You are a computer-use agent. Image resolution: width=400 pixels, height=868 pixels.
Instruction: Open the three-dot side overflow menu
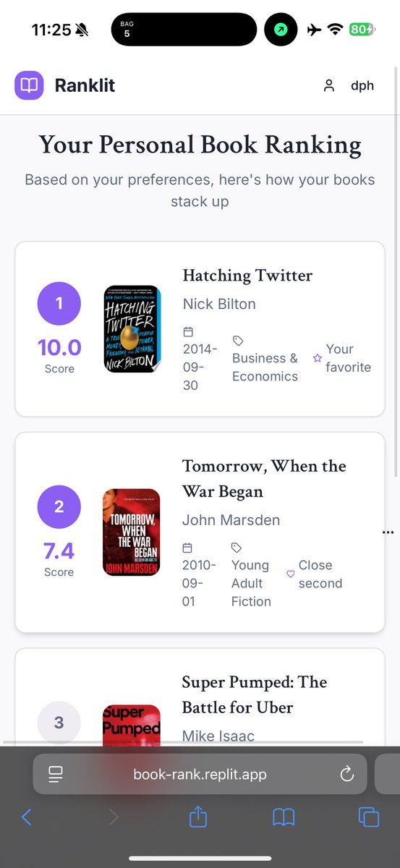pos(388,532)
